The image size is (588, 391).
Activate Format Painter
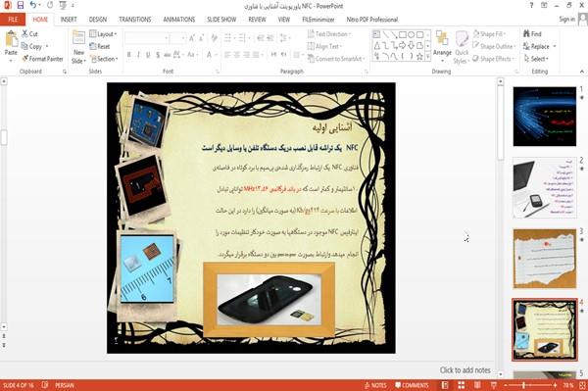pyautogui.click(x=42, y=59)
